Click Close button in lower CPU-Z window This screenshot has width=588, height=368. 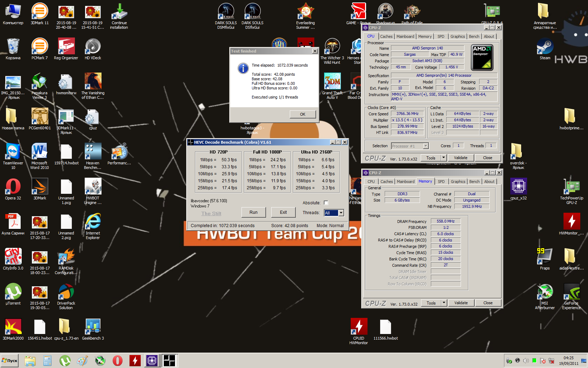pos(488,303)
